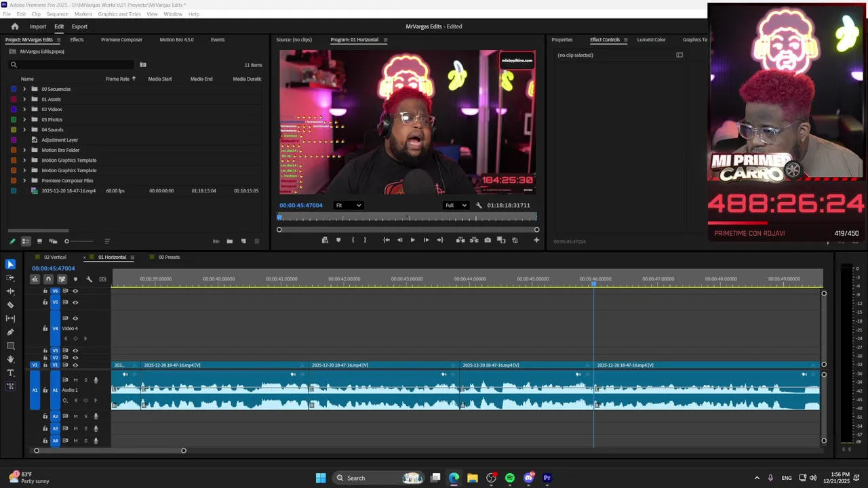Solo the A1 Audio 1 track

tap(85, 380)
